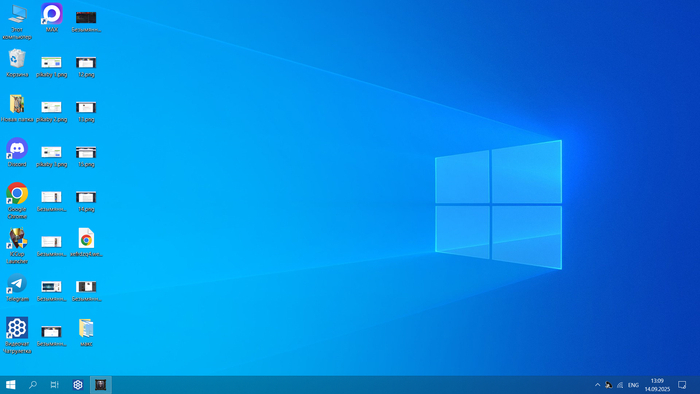Open Task View from the taskbar
Viewport: 700px width, 394px height.
(54, 385)
